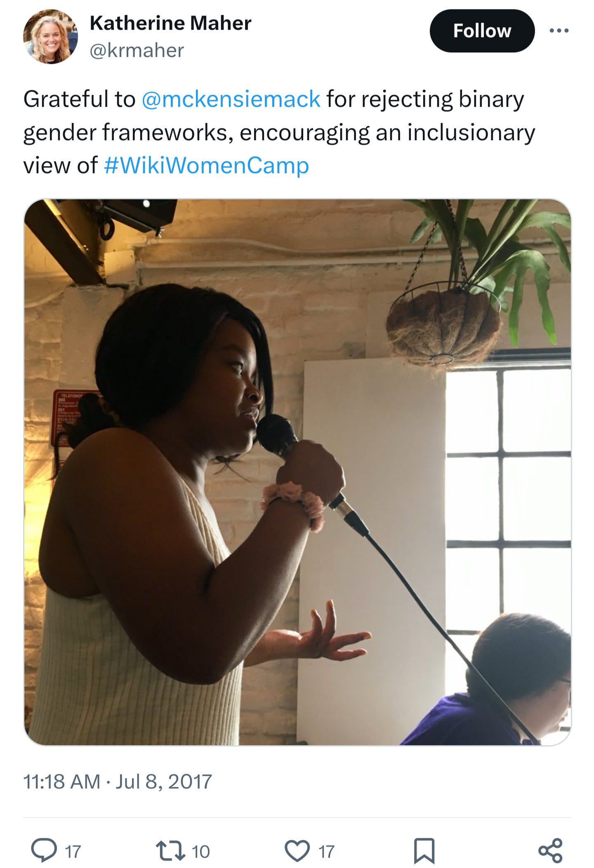This screenshot has width=594, height=868.
Task: Click the @krmaher handle
Action: pyautogui.click(x=137, y=50)
